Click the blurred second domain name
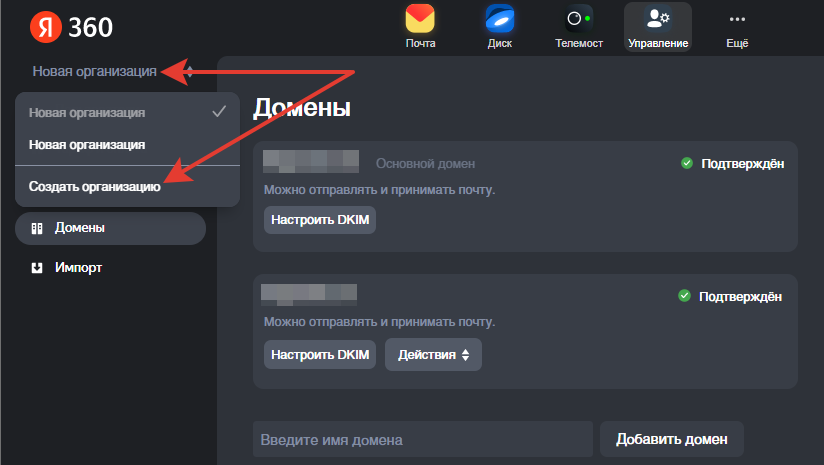The width and height of the screenshot is (824, 465). [x=309, y=295]
